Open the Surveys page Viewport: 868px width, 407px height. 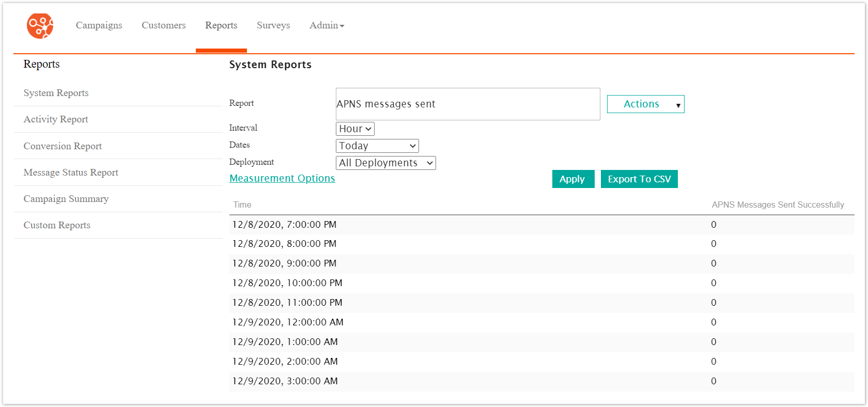click(273, 25)
